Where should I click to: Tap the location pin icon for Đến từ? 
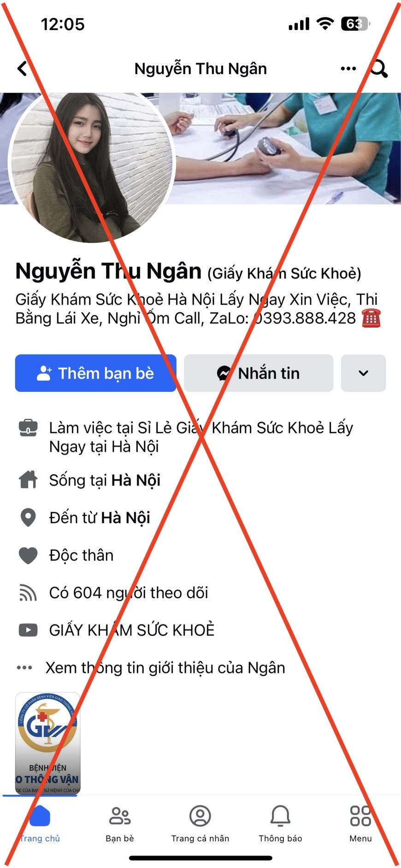28,518
